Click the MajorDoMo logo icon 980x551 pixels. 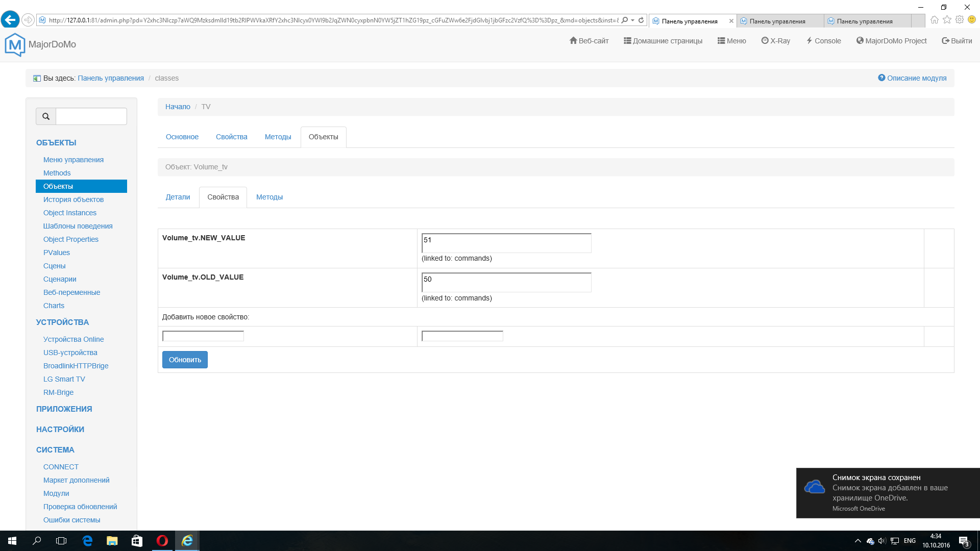pyautogui.click(x=15, y=44)
